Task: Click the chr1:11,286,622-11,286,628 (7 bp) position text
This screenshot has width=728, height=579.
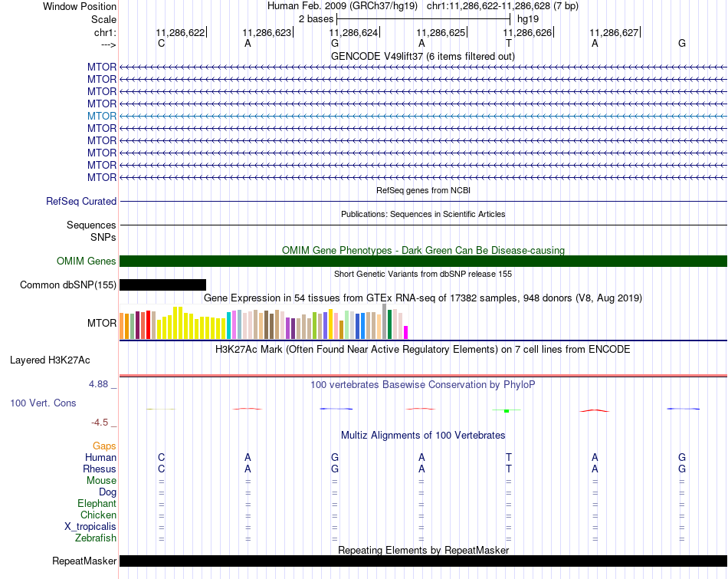Action: pyautogui.click(x=503, y=6)
